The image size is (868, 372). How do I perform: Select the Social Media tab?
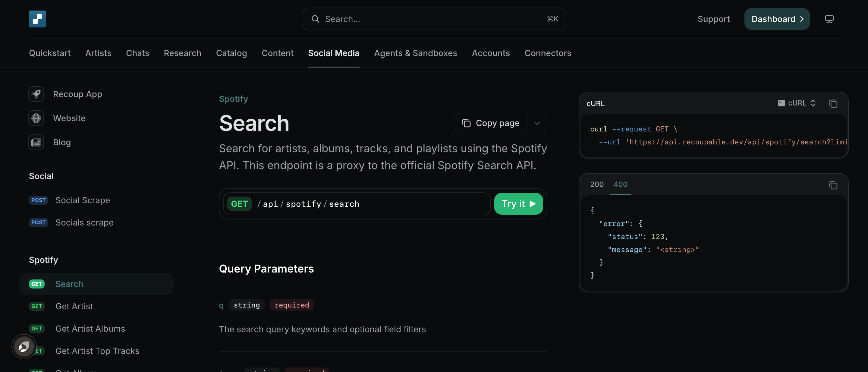[334, 53]
